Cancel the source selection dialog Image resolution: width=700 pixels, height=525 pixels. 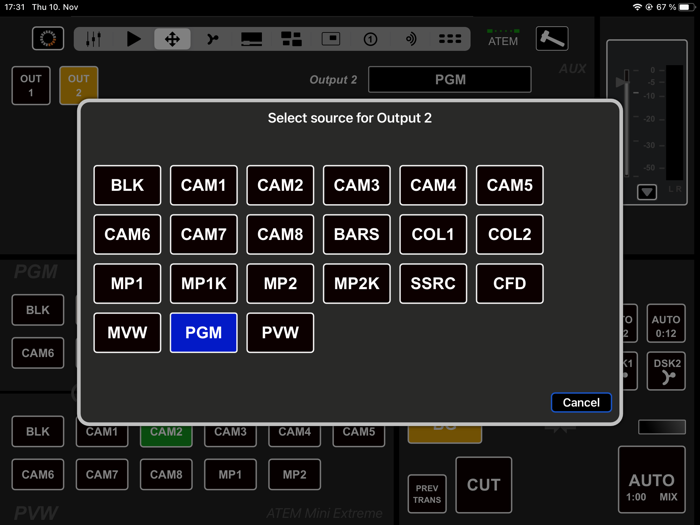click(x=581, y=403)
